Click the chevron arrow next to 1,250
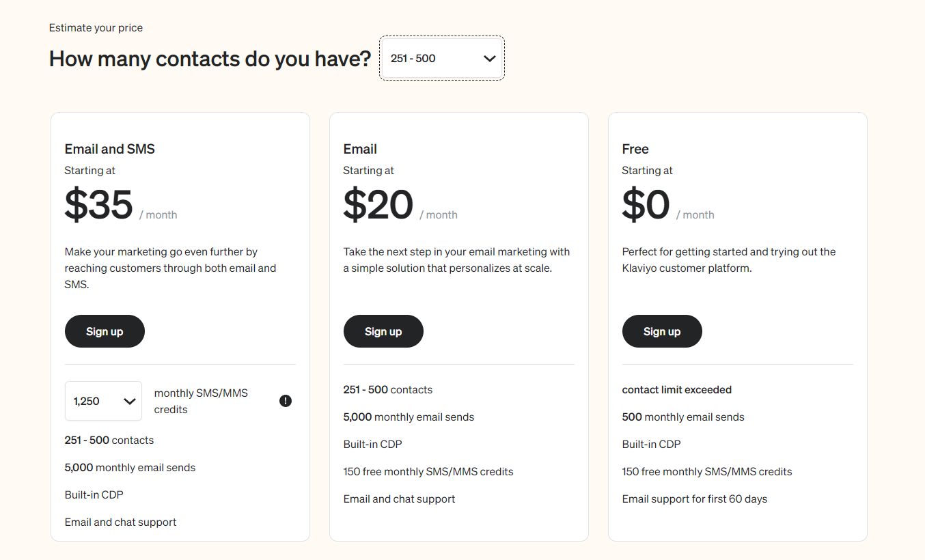 coord(129,402)
